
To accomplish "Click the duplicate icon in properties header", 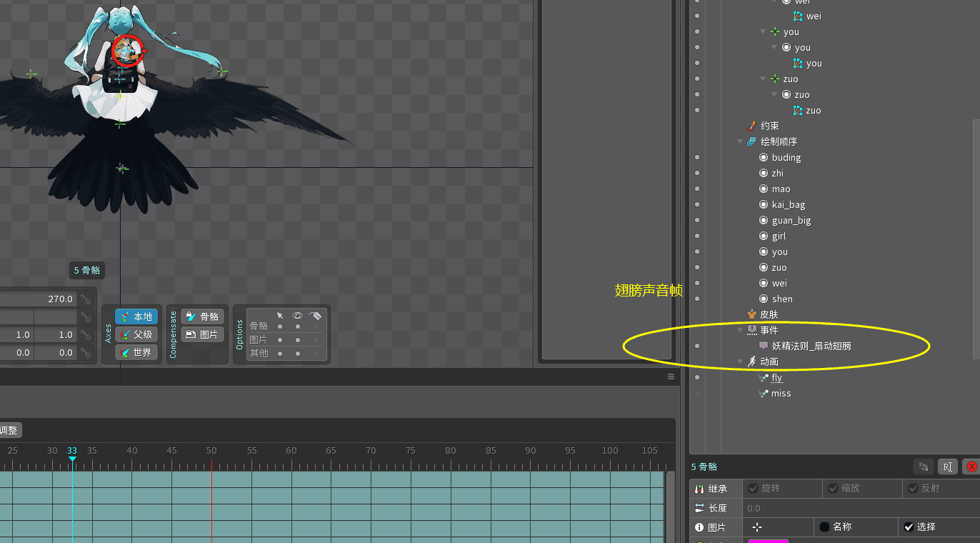I will [x=924, y=467].
